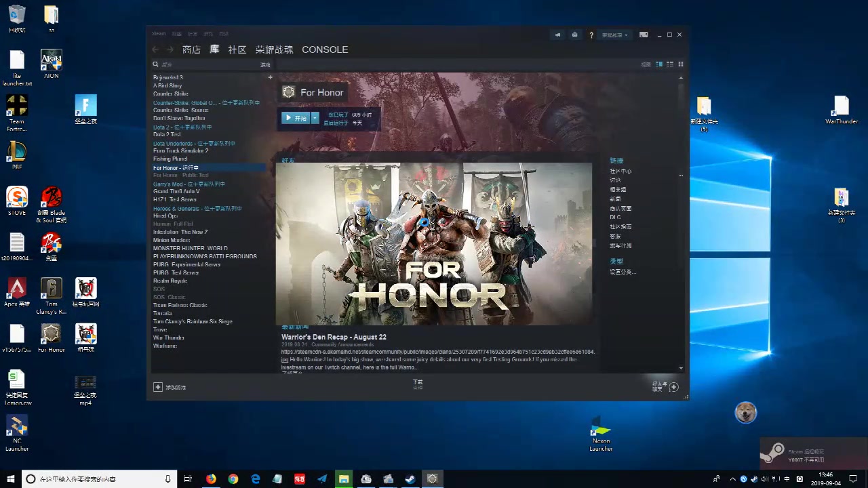Image resolution: width=868 pixels, height=488 pixels.
Task: Click the plus icon above the game list
Action: [270, 77]
